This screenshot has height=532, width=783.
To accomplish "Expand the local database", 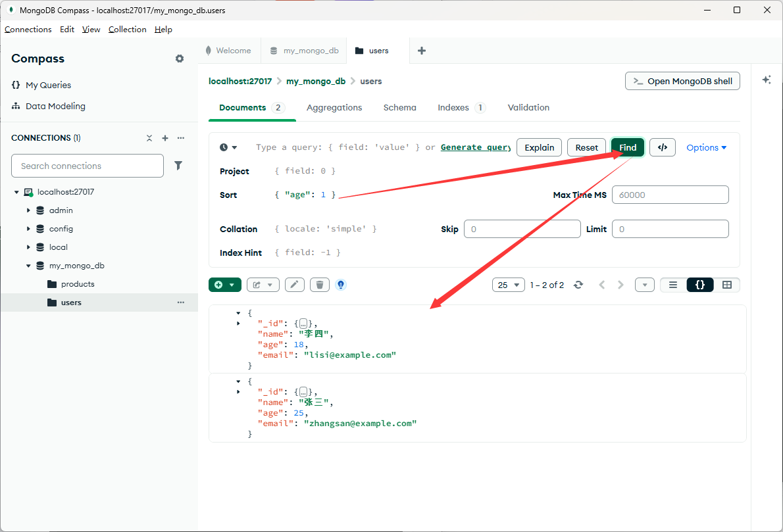I will 28,247.
